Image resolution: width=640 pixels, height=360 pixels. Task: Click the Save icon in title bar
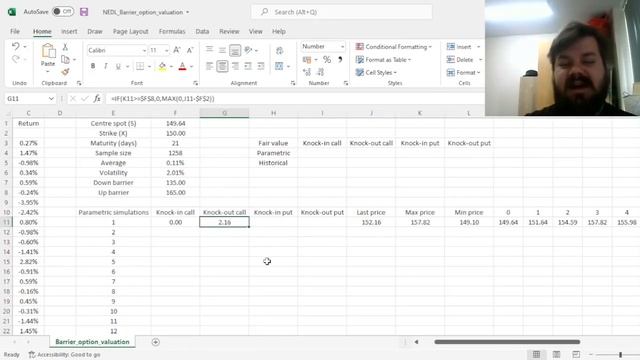[x=84, y=12]
